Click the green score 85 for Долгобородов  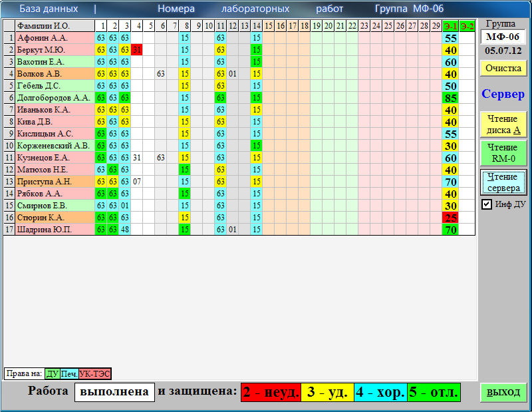click(x=451, y=98)
